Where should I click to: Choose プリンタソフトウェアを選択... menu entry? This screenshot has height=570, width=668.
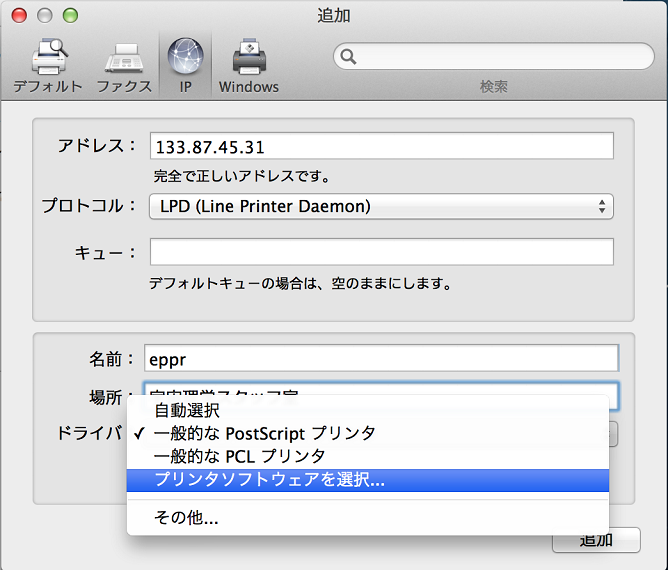point(269,480)
